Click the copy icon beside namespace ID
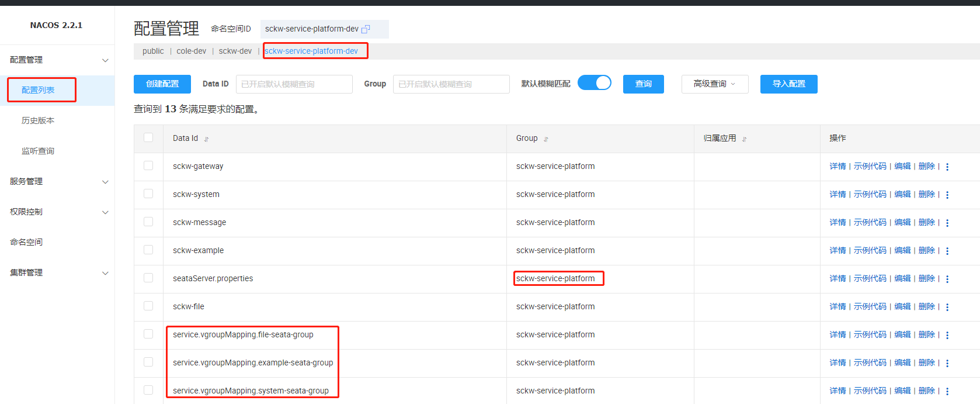 click(x=366, y=29)
